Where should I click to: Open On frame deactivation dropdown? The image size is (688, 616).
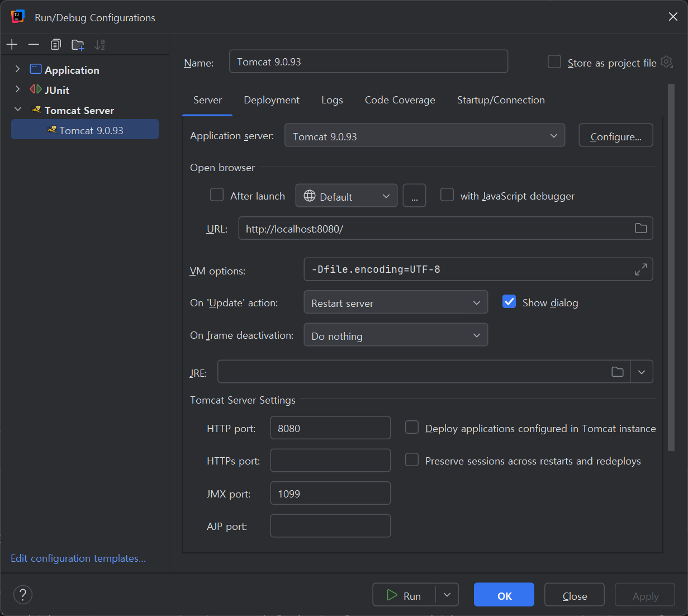396,335
